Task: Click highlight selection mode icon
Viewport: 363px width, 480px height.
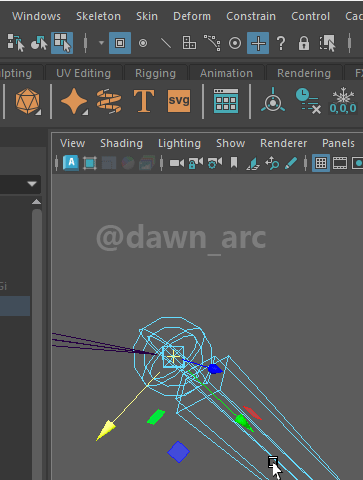Action: click(x=327, y=43)
